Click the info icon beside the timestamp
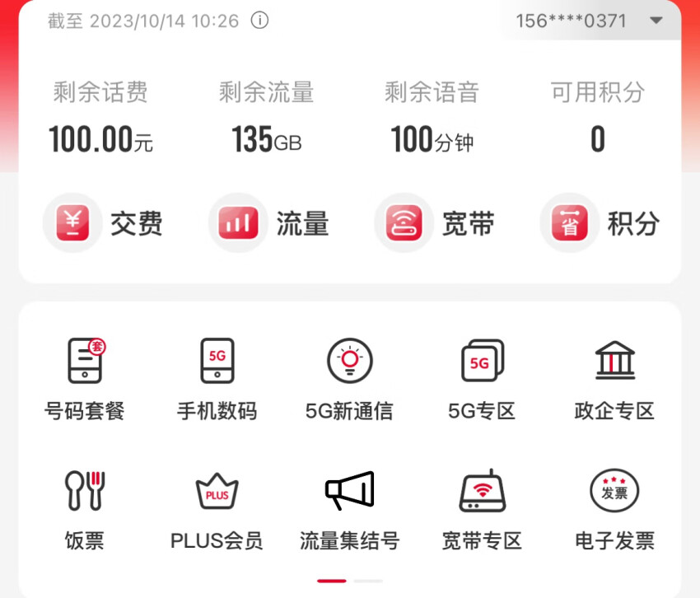700x598 pixels. (x=259, y=21)
